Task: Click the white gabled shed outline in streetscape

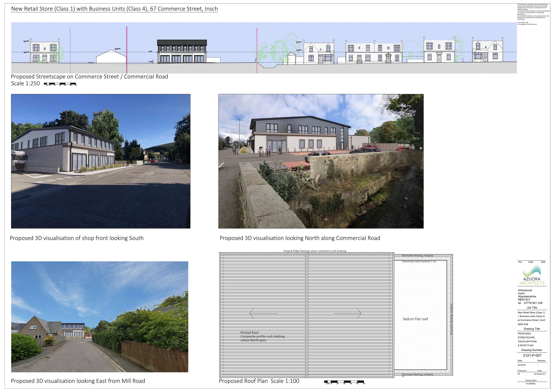Action: click(x=111, y=57)
